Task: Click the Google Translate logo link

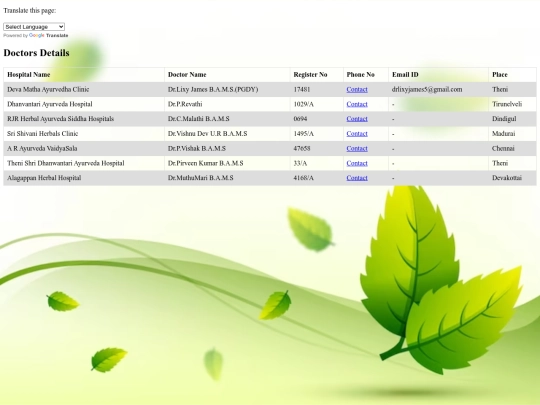Action: (49, 35)
